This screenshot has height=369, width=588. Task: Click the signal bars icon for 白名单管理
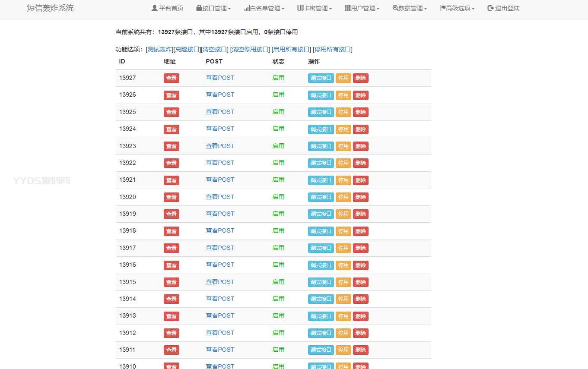tap(247, 8)
